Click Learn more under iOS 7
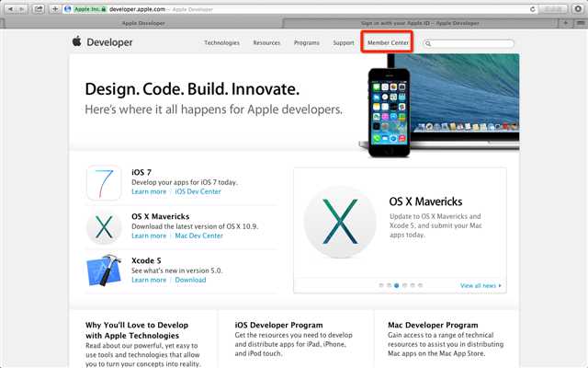 coord(149,191)
